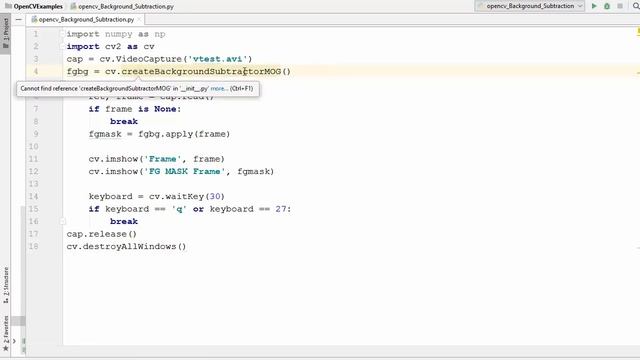Click 'import cv2 as cv' on line 2
This screenshot has height=360, width=640.
(110, 47)
